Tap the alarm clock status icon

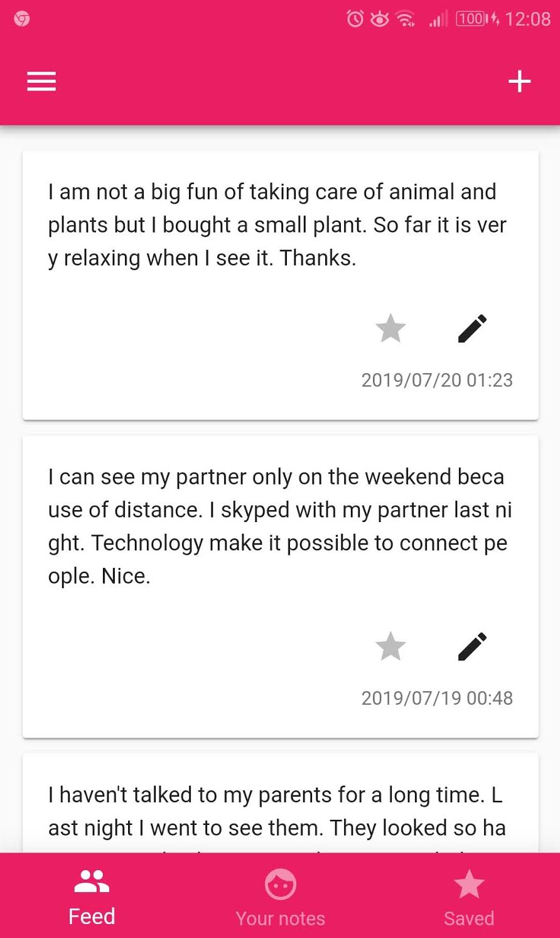[x=355, y=19]
